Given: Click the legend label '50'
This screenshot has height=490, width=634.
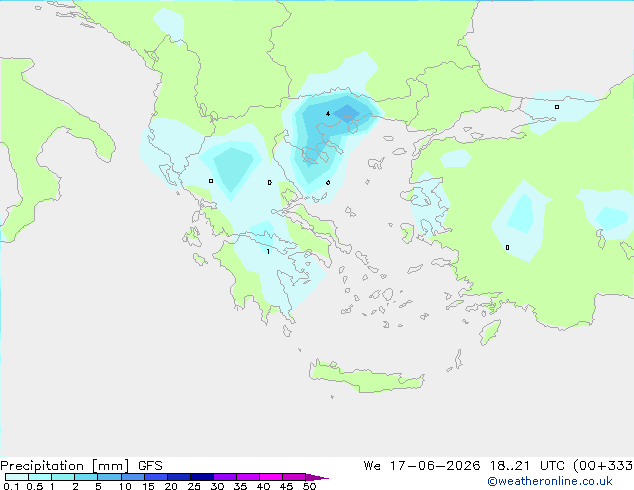Looking at the screenshot, I should (309, 486).
